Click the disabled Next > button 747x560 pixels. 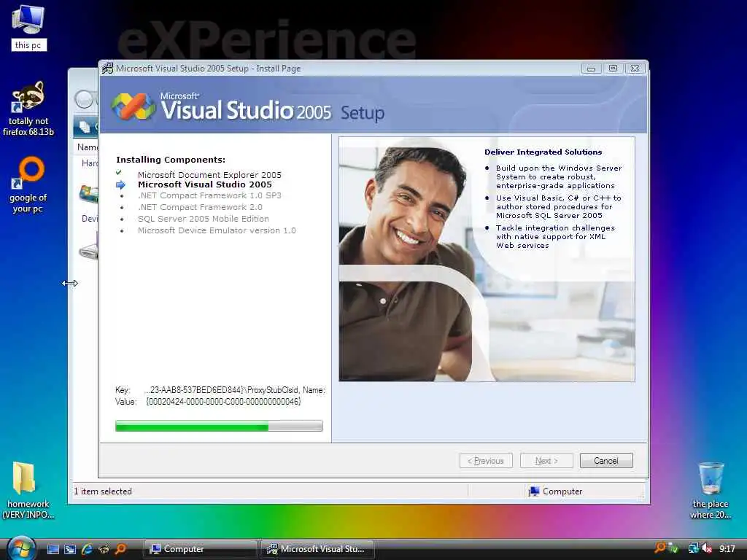pos(546,461)
